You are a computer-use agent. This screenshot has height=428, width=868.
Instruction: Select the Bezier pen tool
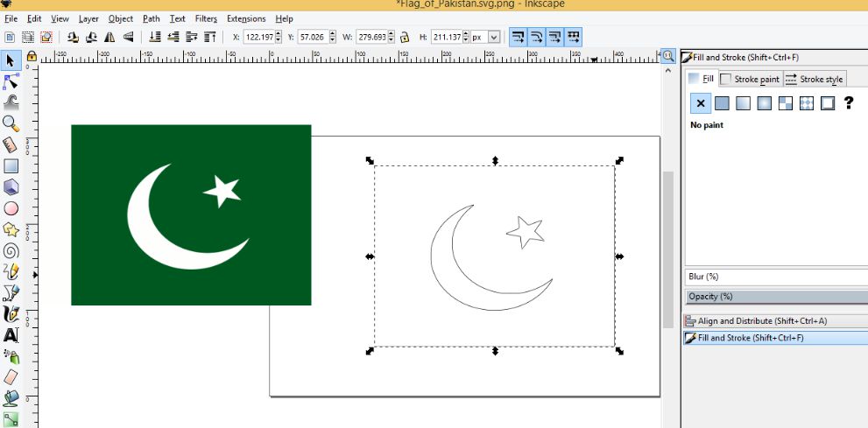[11, 292]
